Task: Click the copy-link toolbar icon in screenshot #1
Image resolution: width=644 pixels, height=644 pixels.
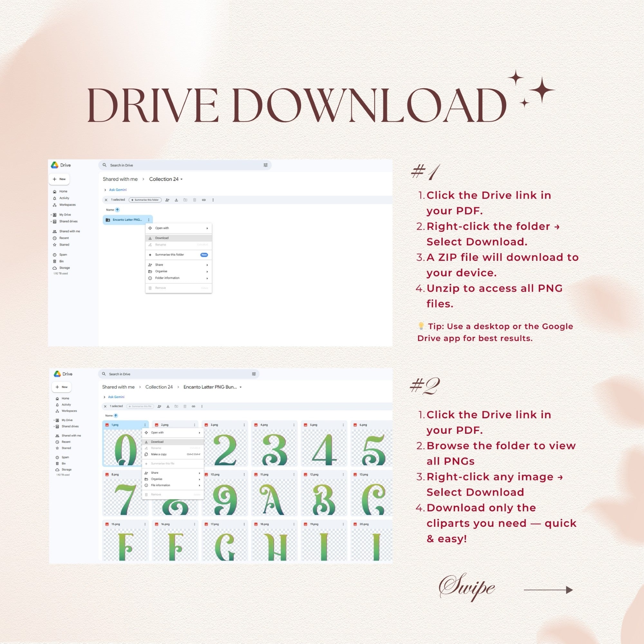Action: [x=204, y=200]
